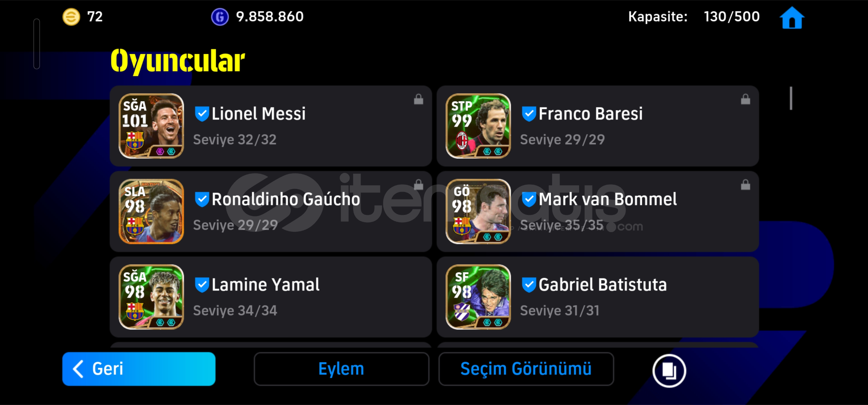Tap the blue home icon
This screenshot has height=405, width=868.
point(792,18)
